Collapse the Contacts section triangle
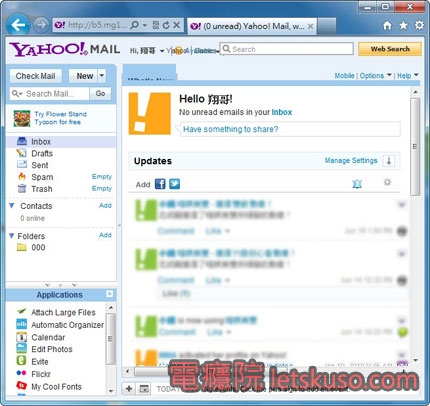The width and height of the screenshot is (430, 406). [12, 206]
